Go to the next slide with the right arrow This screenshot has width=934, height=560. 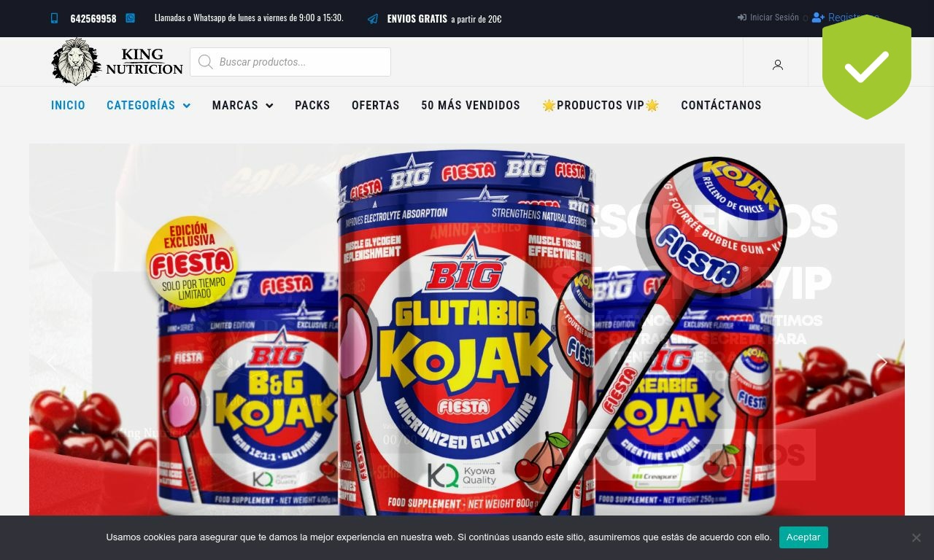pos(882,362)
